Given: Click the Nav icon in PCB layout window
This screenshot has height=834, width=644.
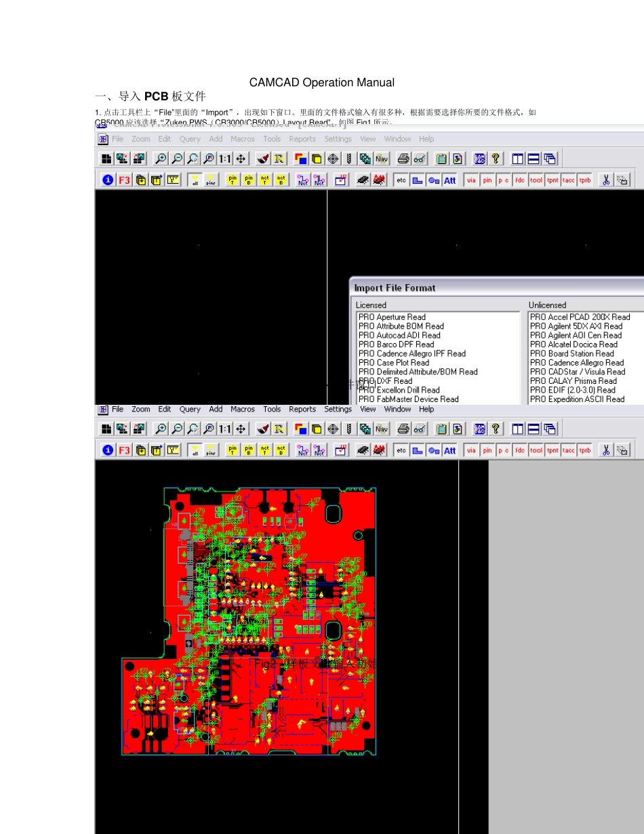Looking at the screenshot, I should pyautogui.click(x=382, y=429).
